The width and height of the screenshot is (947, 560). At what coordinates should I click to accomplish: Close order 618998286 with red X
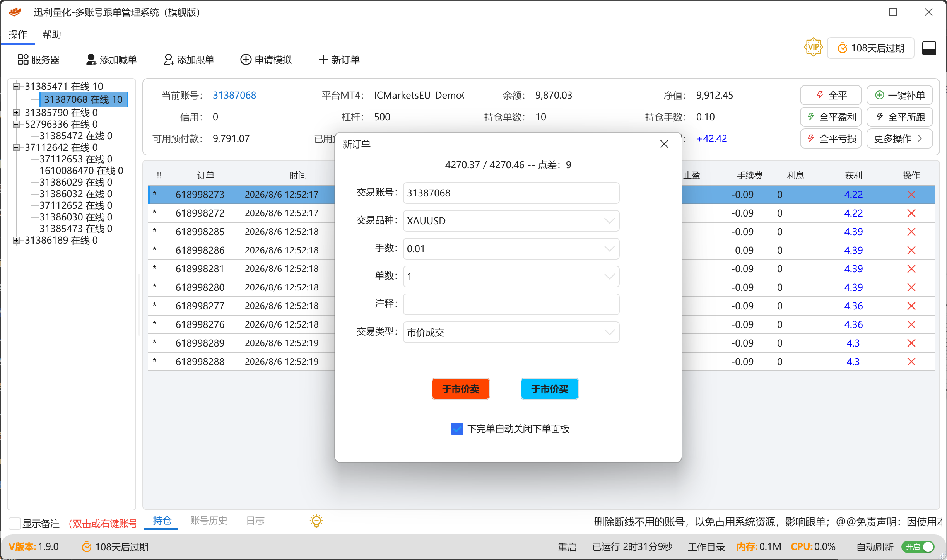point(911,250)
